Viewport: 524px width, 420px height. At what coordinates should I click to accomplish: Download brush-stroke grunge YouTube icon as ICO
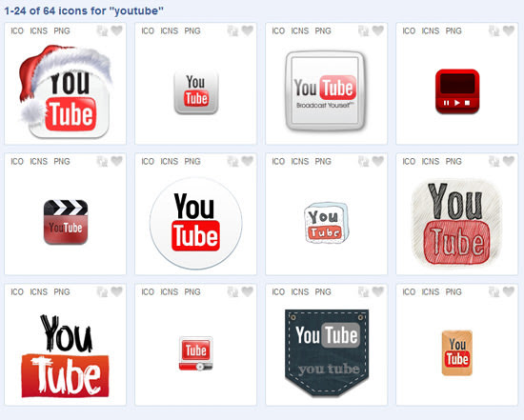pos(17,292)
